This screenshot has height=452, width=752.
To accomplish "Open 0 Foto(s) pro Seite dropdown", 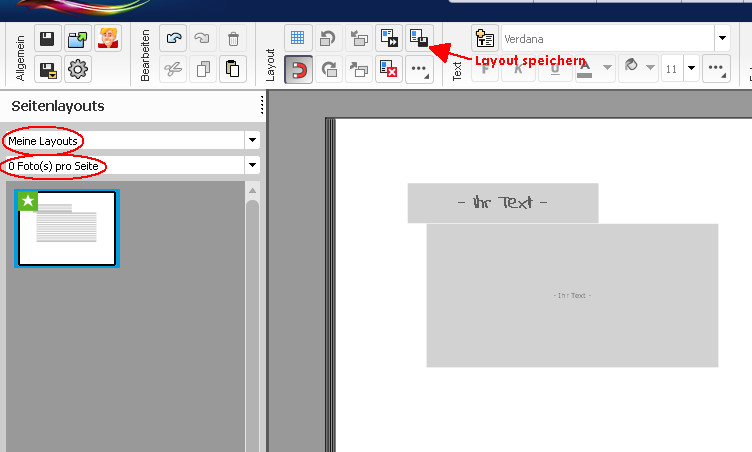I will coord(131,166).
